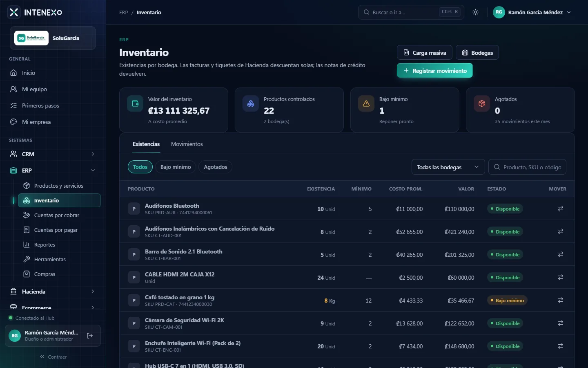Open Compras in the ERP submenu
This screenshot has height=368, width=588.
(59, 274)
